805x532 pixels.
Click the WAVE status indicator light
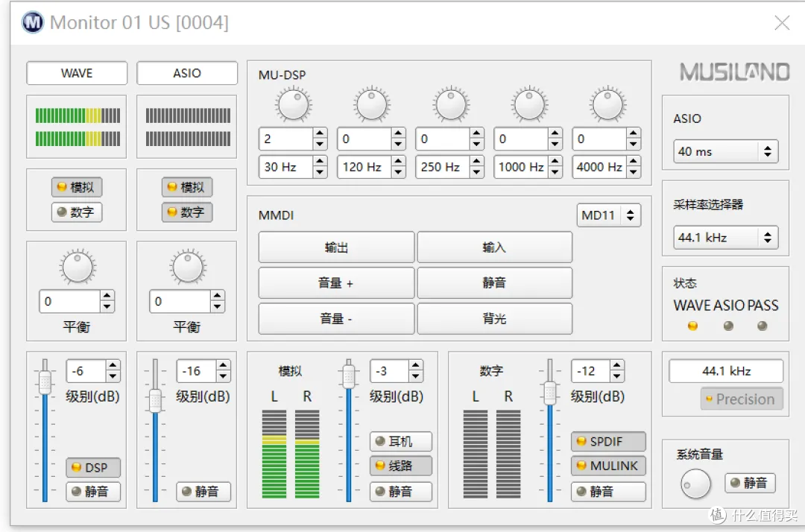(692, 326)
